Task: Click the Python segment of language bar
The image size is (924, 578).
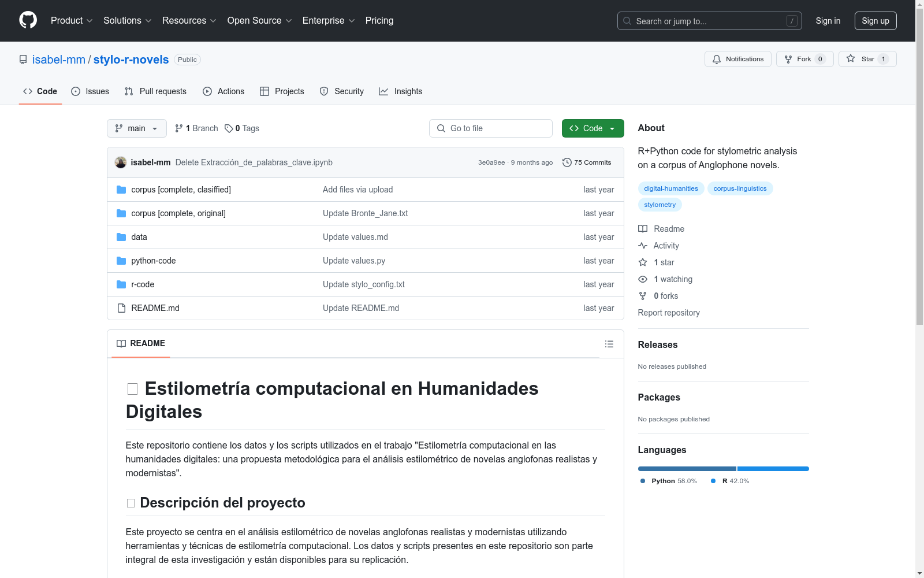Action: click(687, 469)
